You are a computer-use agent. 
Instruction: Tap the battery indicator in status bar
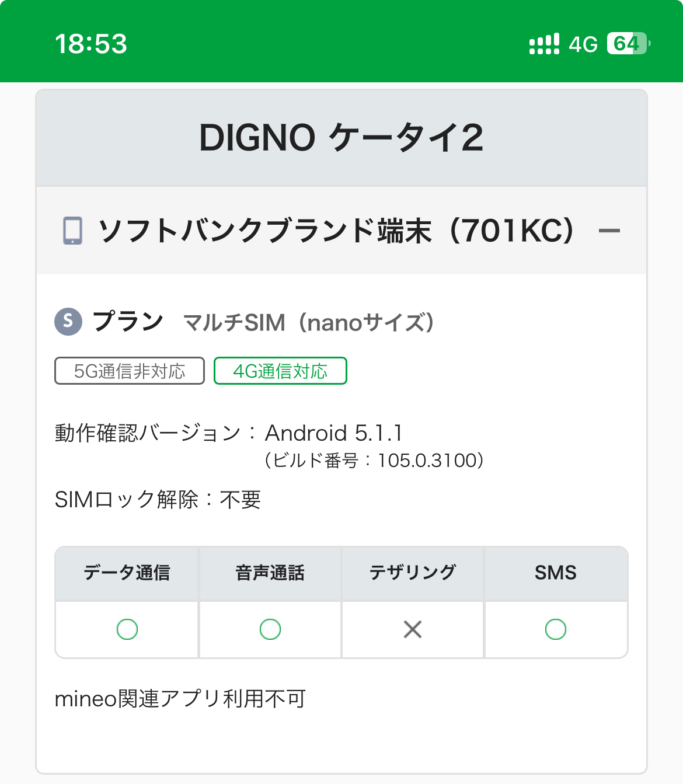(x=628, y=44)
